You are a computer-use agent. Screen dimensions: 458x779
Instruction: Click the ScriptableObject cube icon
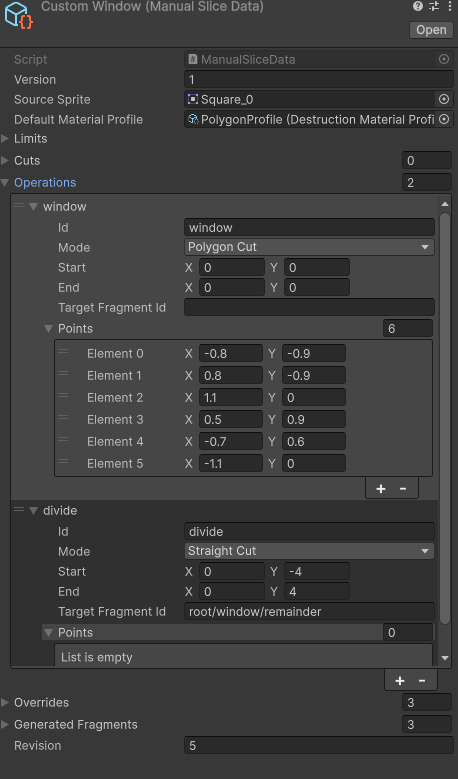click(18, 15)
